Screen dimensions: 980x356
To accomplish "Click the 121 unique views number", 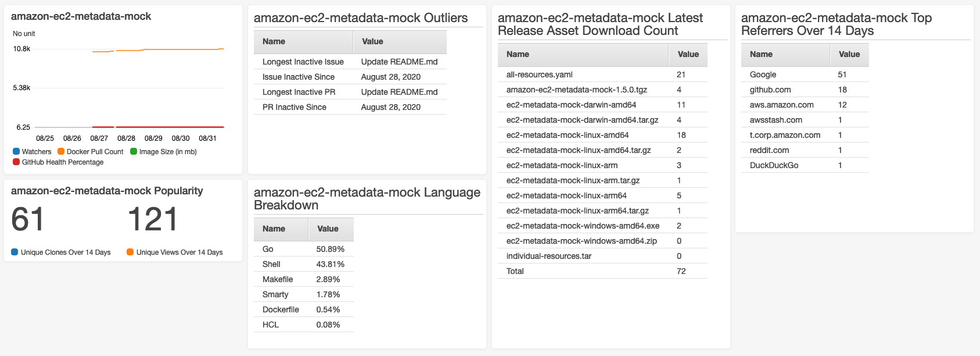I will 153,220.
